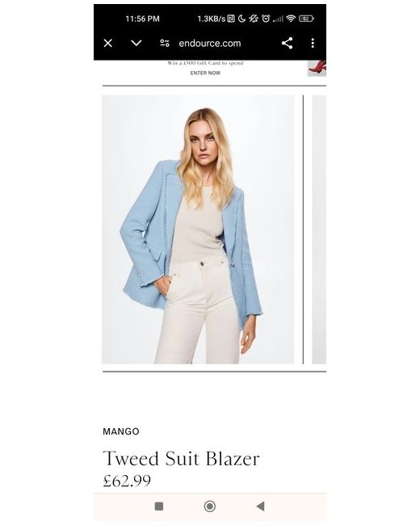Select the blue blazer product image

tap(198, 229)
